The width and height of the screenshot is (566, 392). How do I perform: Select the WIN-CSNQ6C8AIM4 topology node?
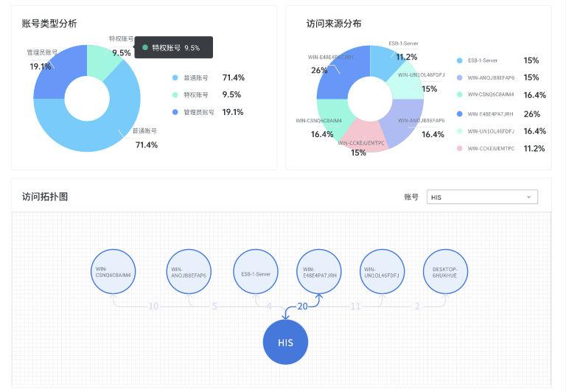coord(113,271)
